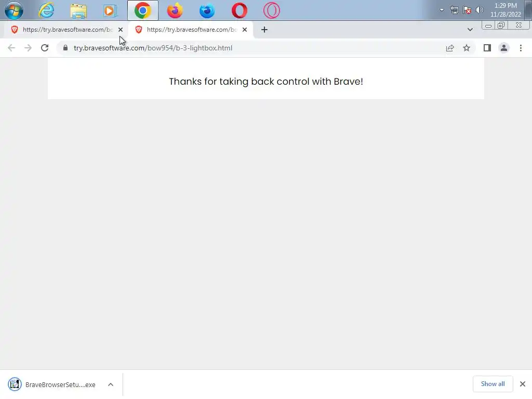Open Chrome three-dot menu
Screen dimensions: 532x399
coord(521,48)
